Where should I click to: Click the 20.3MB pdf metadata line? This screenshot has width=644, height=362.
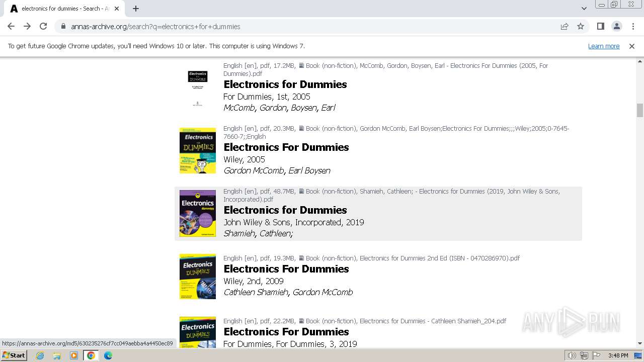click(x=396, y=132)
